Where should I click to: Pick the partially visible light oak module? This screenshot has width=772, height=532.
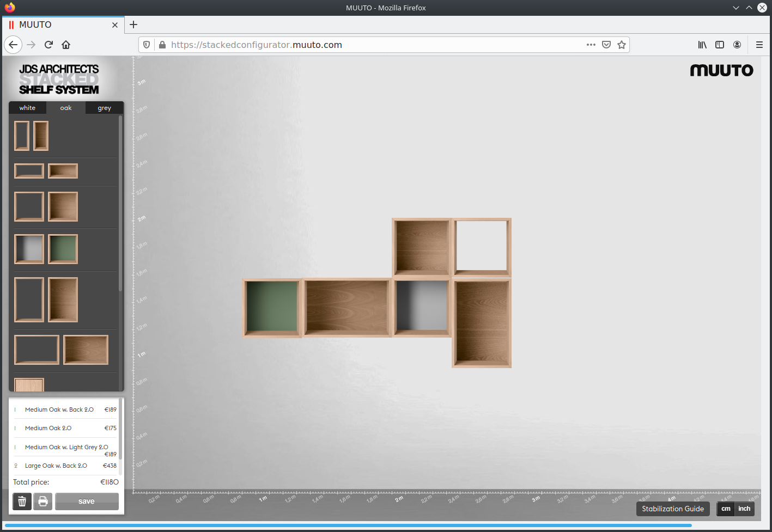coord(29,384)
